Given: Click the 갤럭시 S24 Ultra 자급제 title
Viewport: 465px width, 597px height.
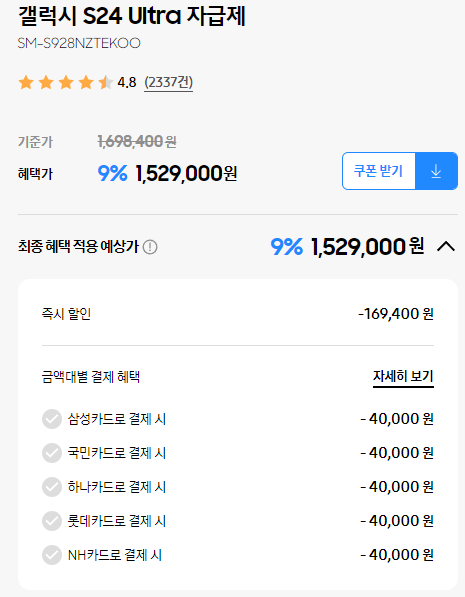Looking at the screenshot, I should point(132,17).
